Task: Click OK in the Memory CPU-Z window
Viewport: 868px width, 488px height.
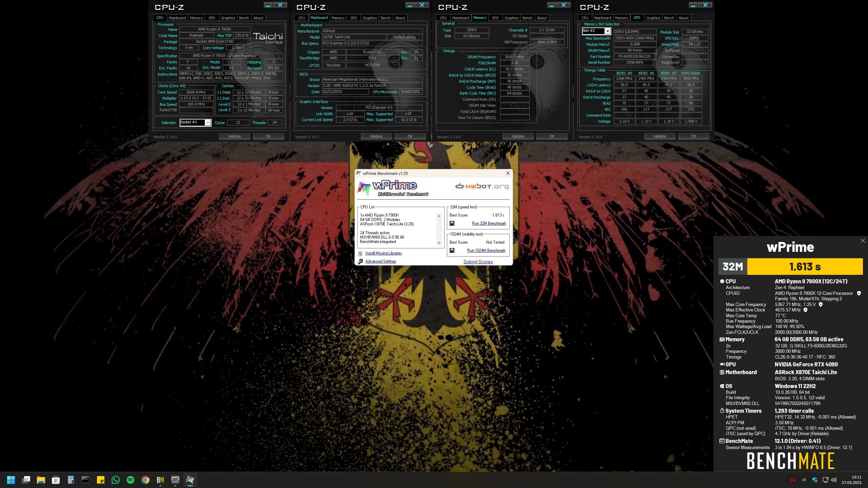Action: (x=552, y=136)
